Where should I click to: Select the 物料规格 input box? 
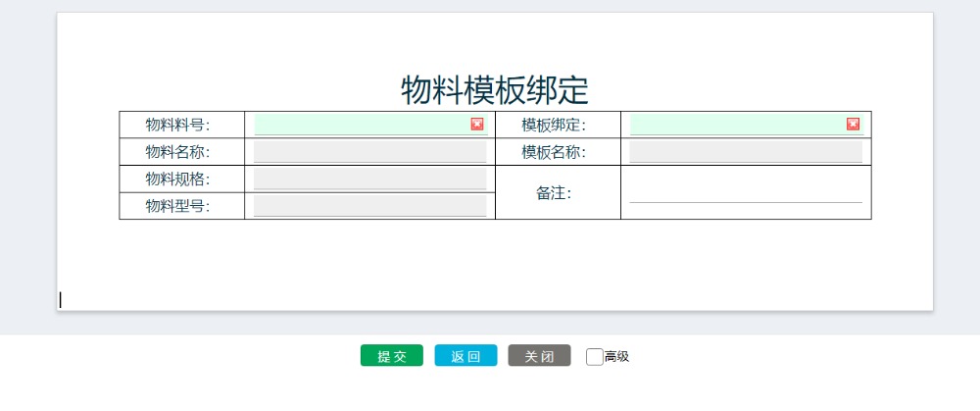click(x=369, y=179)
